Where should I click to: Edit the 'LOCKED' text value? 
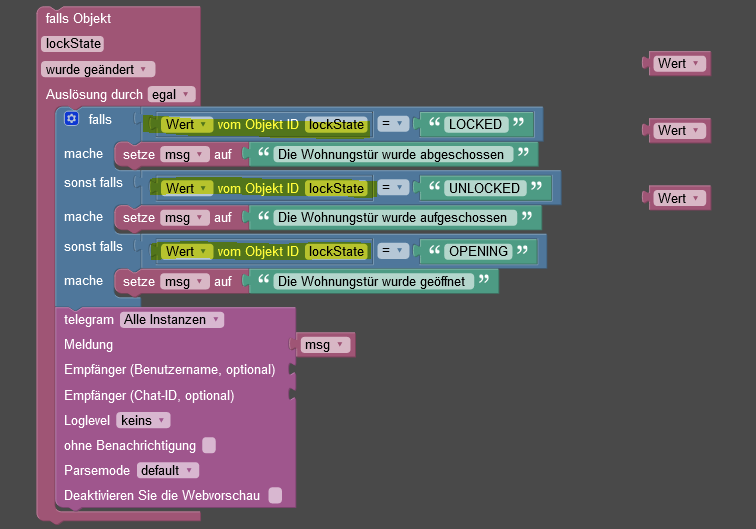click(476, 124)
